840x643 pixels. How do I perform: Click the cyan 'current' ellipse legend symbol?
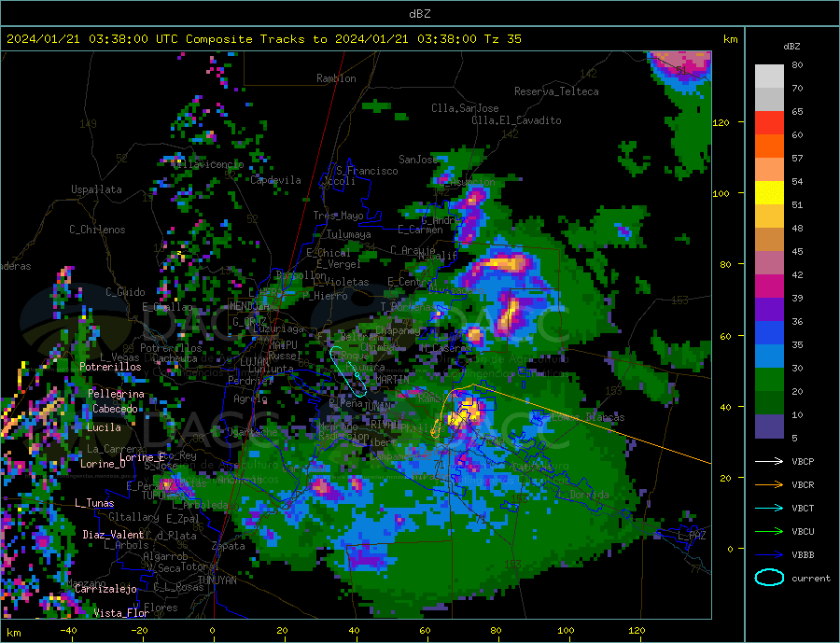pos(769,578)
